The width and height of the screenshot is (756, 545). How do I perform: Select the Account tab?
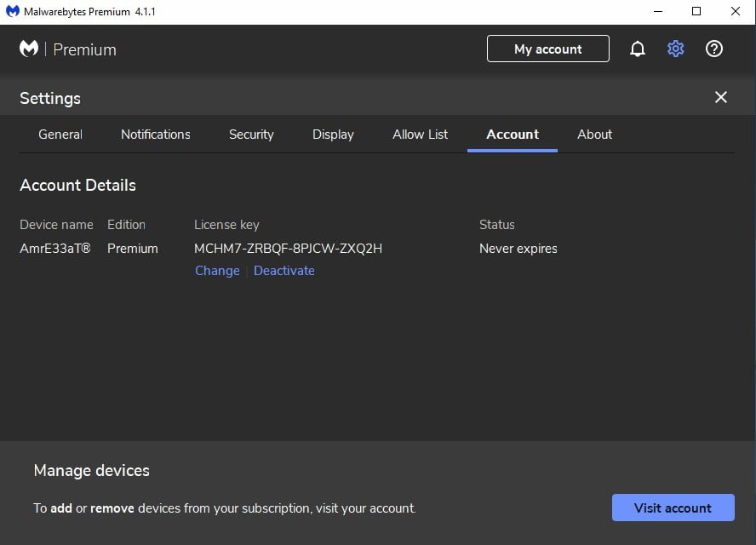tap(513, 135)
